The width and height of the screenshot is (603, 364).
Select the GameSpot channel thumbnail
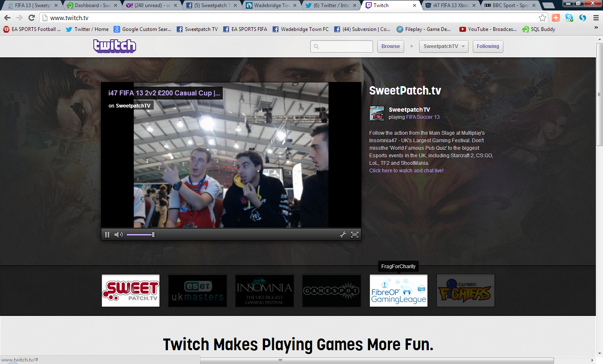pyautogui.click(x=332, y=291)
